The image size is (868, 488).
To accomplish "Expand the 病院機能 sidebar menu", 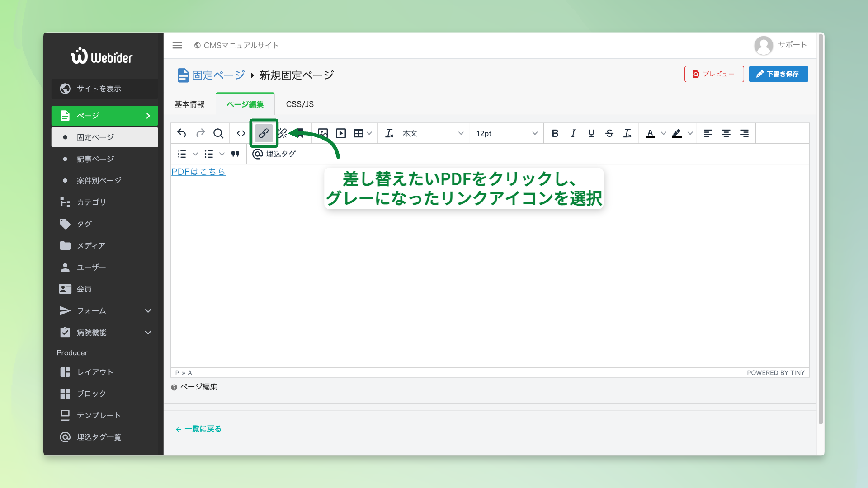I will click(104, 332).
